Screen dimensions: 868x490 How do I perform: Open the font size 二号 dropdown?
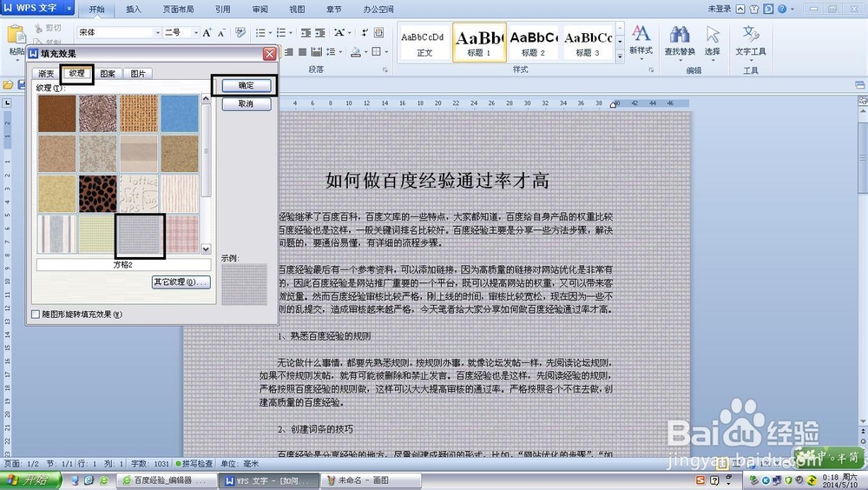195,33
